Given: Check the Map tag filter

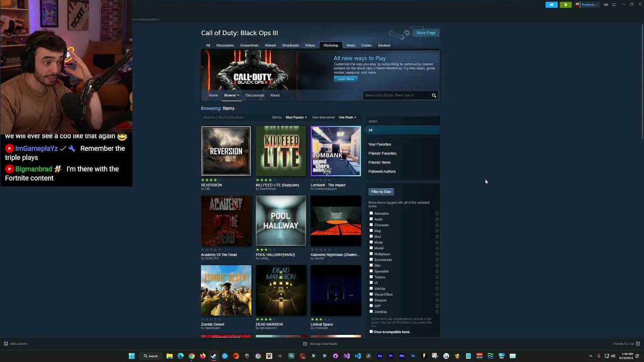Looking at the screenshot, I should click(x=371, y=231).
